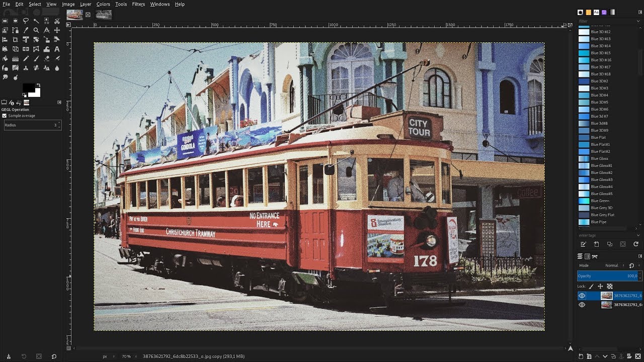Image resolution: width=644 pixels, height=362 pixels.
Task: Lower the selected layer with down arrow
Action: [x=605, y=356]
